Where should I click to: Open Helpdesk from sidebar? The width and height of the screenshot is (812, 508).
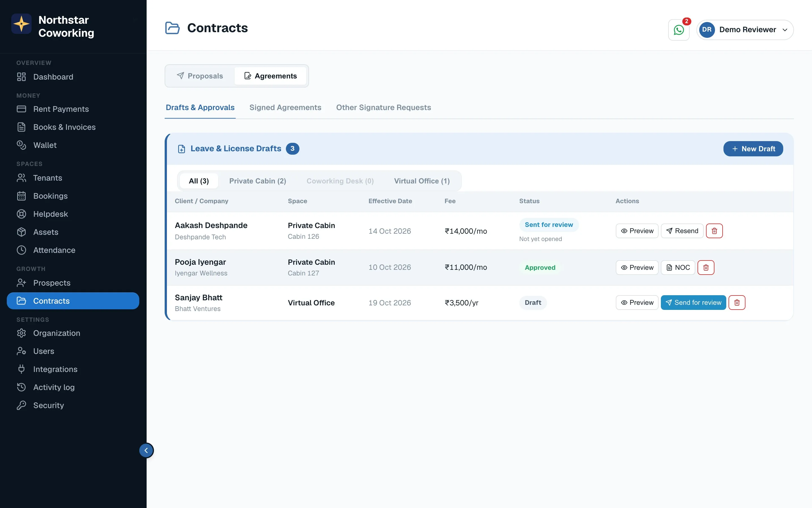[x=73, y=214]
